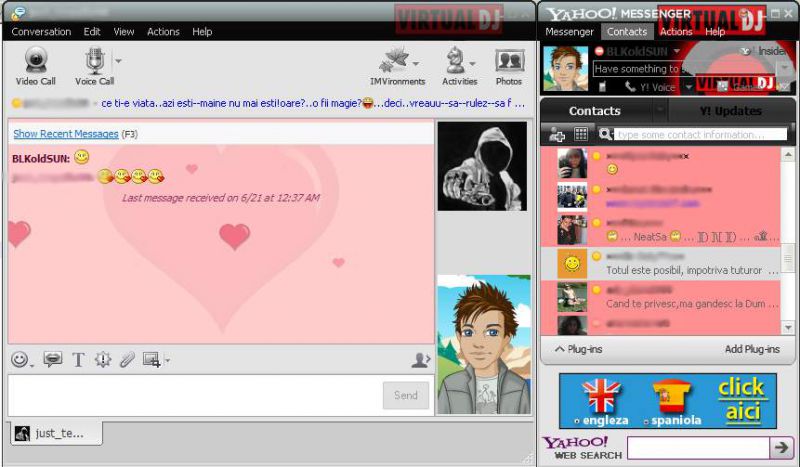Click the message input box
Viewport: 800px width, 467px height.
pos(194,395)
